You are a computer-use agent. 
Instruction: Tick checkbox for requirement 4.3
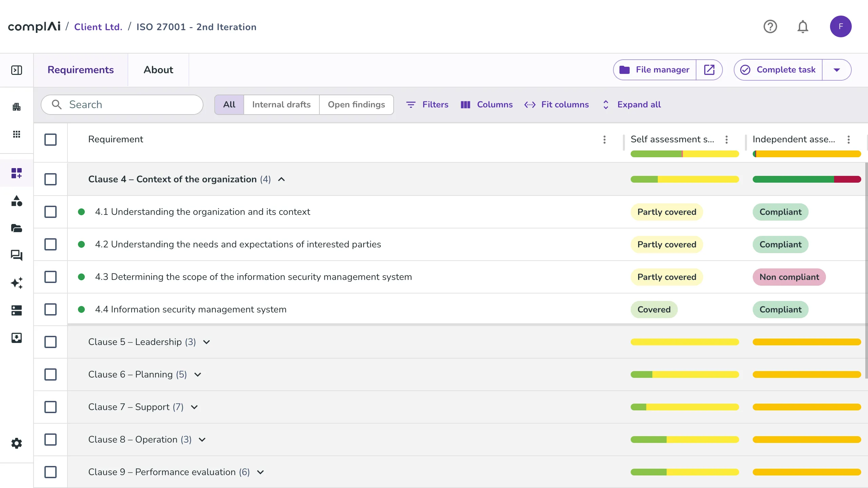(x=51, y=277)
